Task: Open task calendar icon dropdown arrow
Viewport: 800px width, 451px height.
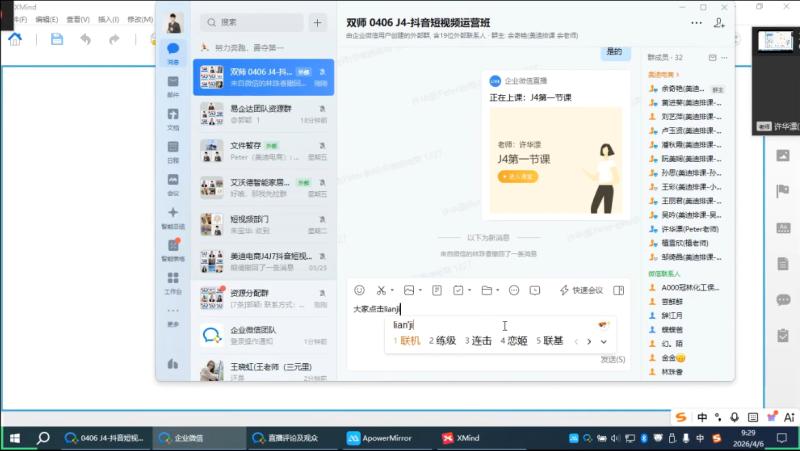Action: click(x=469, y=290)
